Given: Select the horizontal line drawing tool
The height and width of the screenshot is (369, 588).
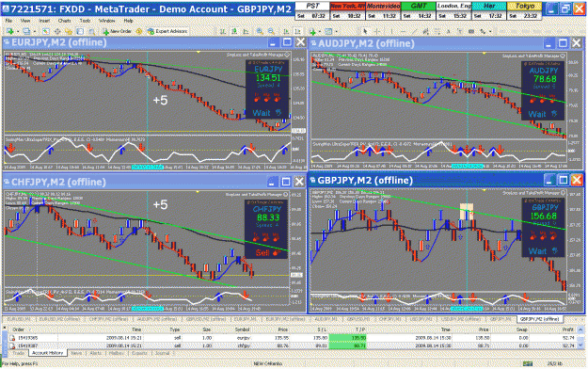Looking at the screenshot, I should (403, 31).
